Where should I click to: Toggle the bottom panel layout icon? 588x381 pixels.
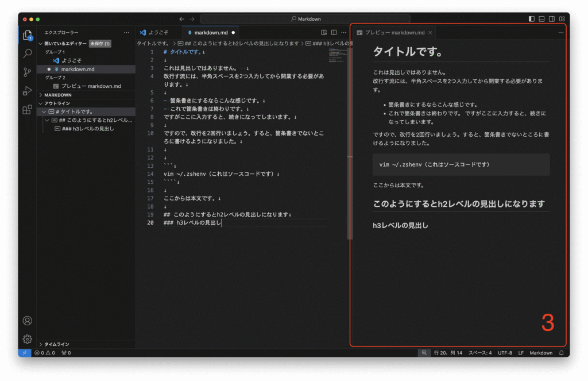click(x=541, y=19)
